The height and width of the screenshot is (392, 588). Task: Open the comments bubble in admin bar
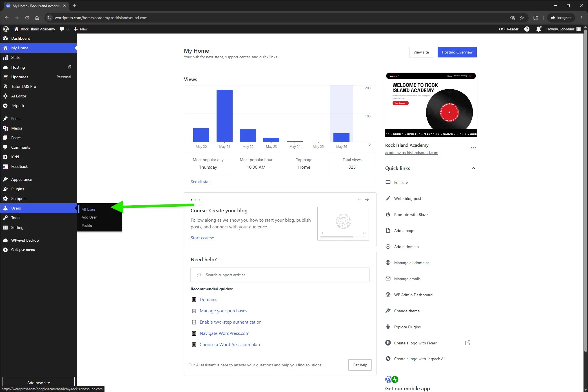pos(64,29)
